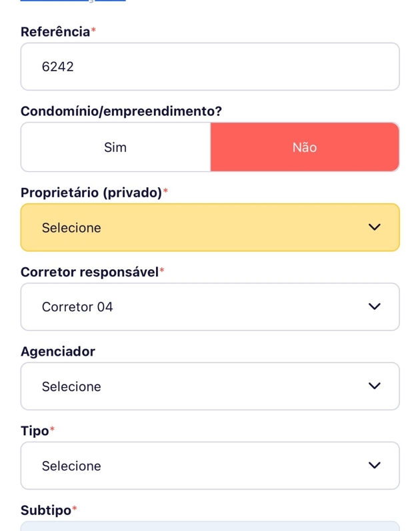Click the "Tipo" label text
This screenshot has width=420, height=531.
(35, 430)
